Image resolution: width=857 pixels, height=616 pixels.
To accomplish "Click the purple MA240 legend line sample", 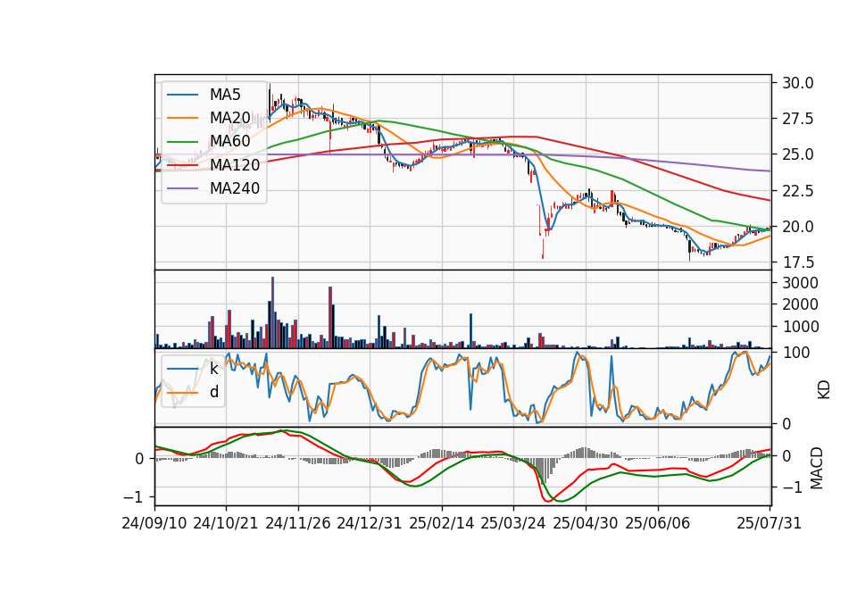I will click(182, 188).
